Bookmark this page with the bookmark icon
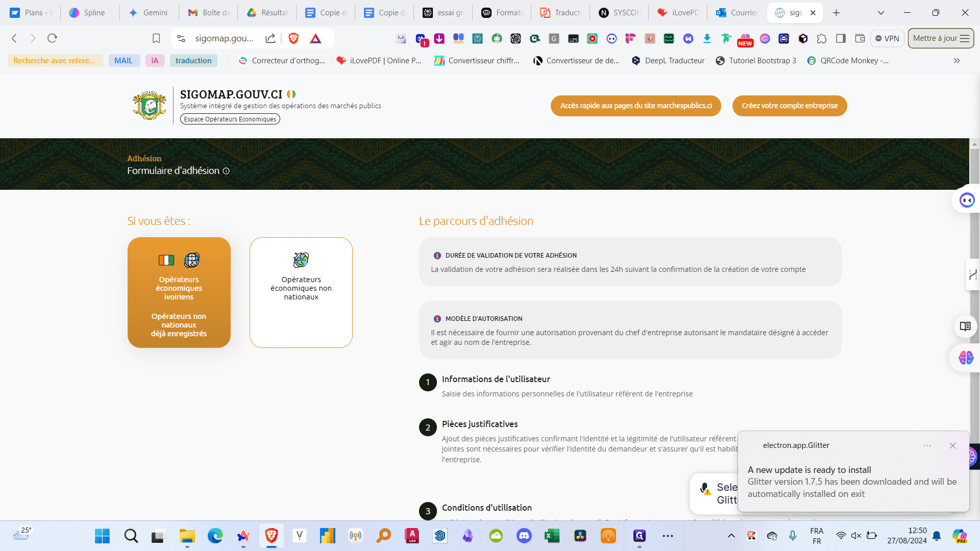980x551 pixels. click(156, 38)
